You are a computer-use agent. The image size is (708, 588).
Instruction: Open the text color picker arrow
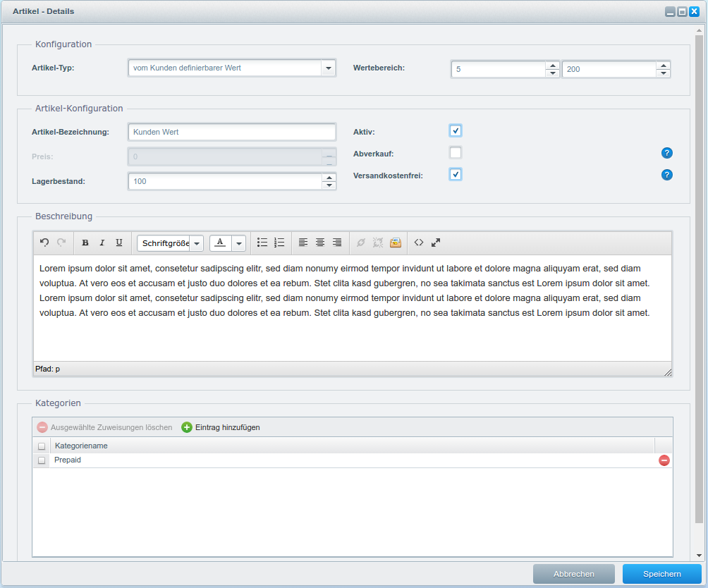click(239, 243)
